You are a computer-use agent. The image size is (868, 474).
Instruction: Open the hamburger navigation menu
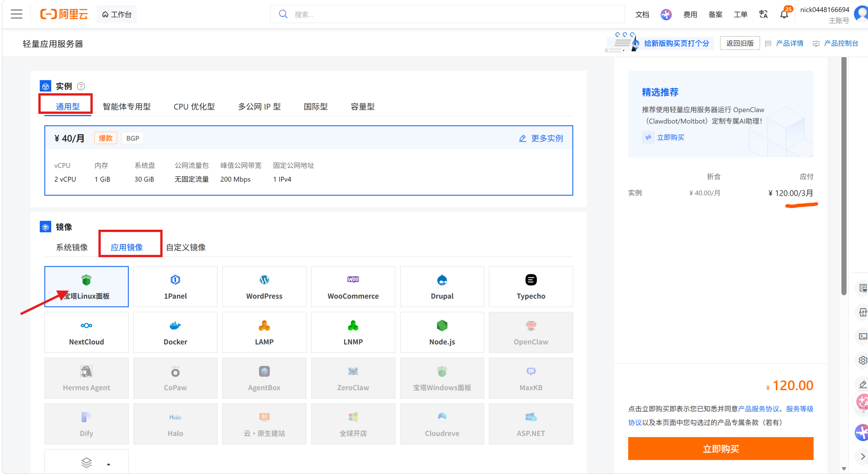pos(16,14)
